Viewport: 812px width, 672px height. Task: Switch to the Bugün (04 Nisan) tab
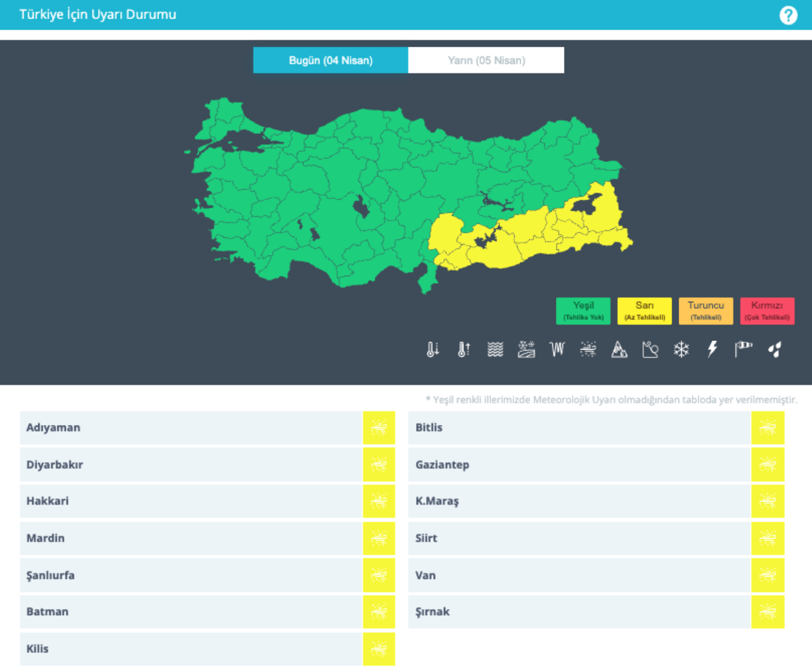331,60
